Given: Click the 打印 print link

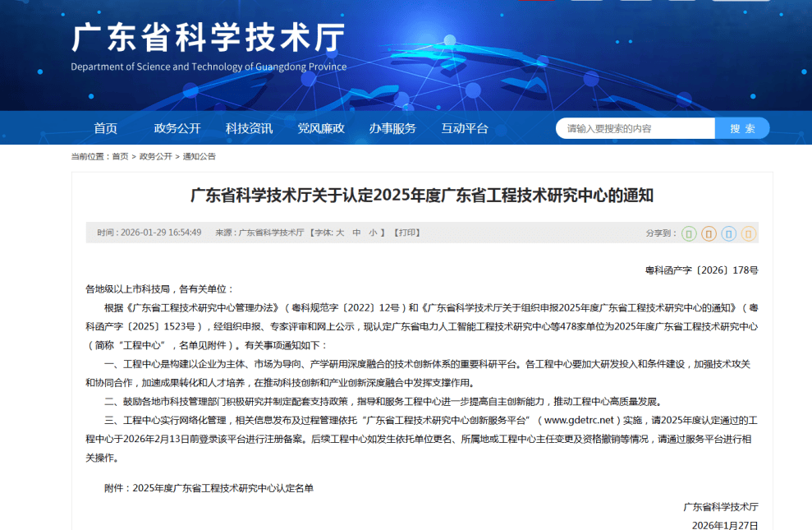Looking at the screenshot, I should pyautogui.click(x=408, y=233).
